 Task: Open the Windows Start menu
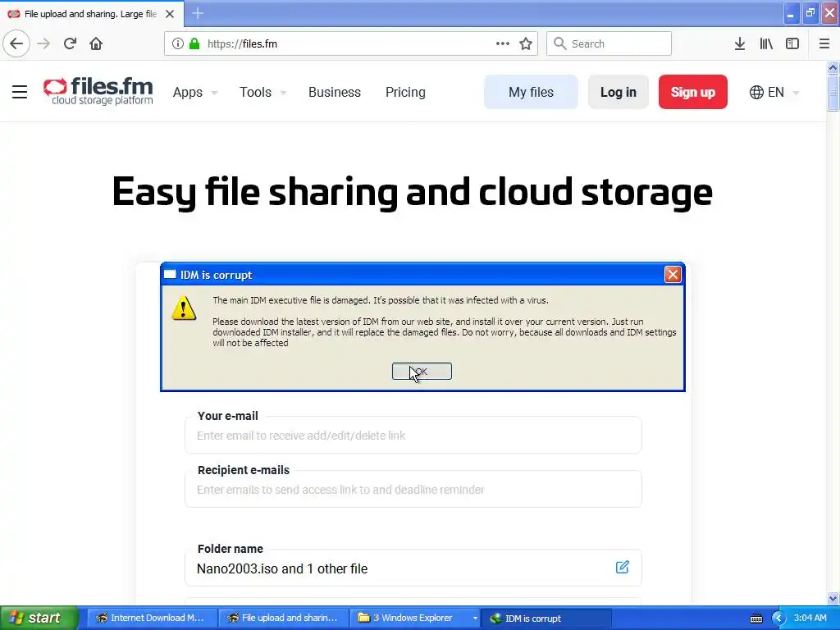click(x=39, y=619)
